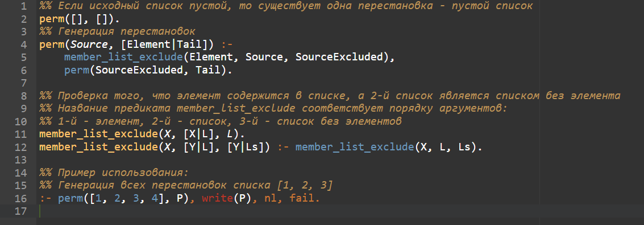
Task: Click line number 1 in the gutter
Action: point(23,6)
